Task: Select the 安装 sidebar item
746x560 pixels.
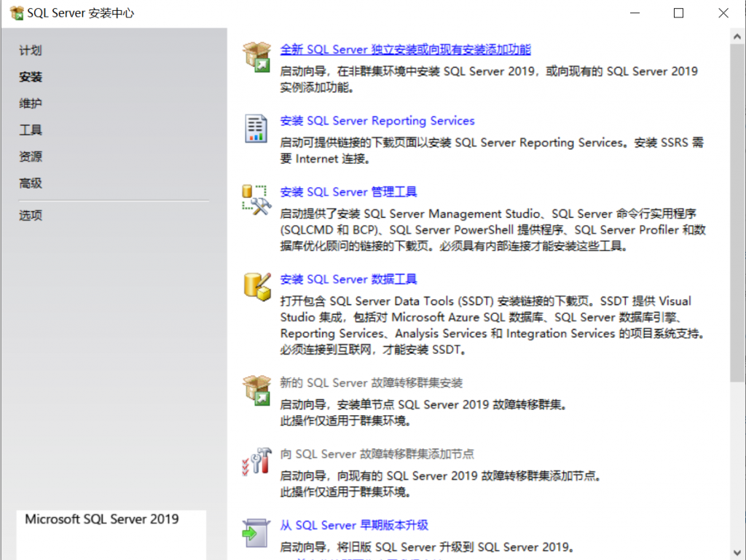Action: pos(31,77)
